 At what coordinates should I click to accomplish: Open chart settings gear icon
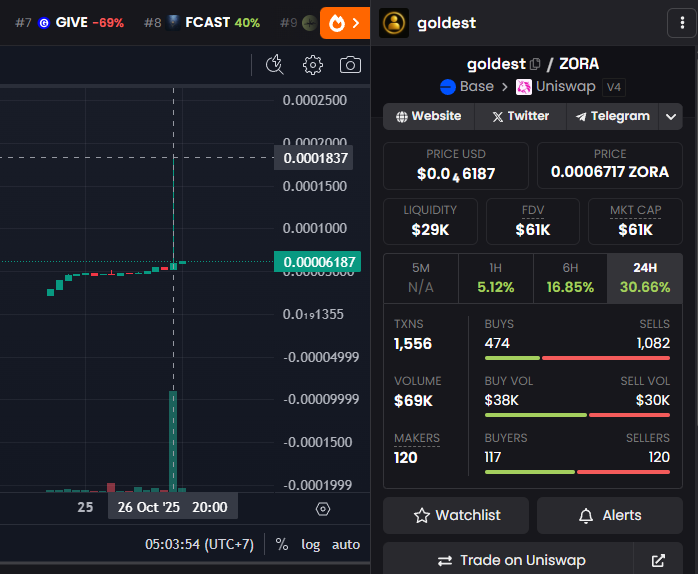(x=312, y=65)
